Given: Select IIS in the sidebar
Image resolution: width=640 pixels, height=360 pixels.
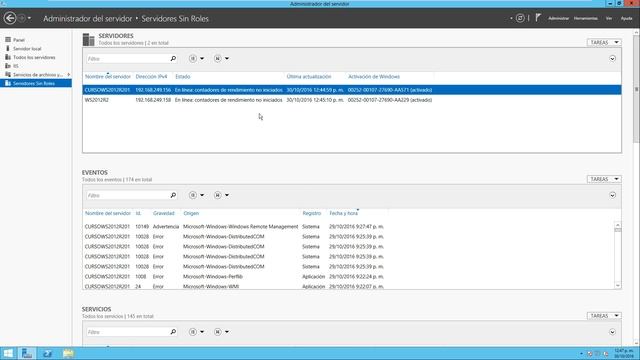Looking at the screenshot, I should pos(16,66).
